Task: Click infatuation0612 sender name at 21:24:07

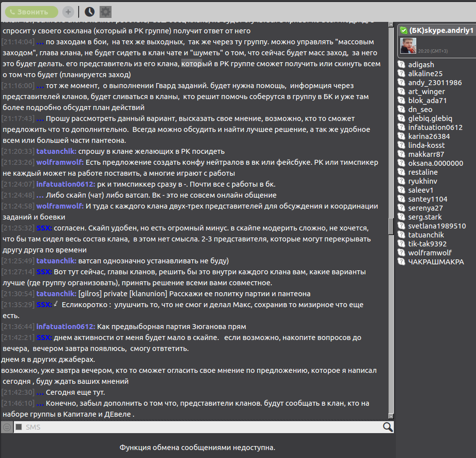Action: point(66,184)
